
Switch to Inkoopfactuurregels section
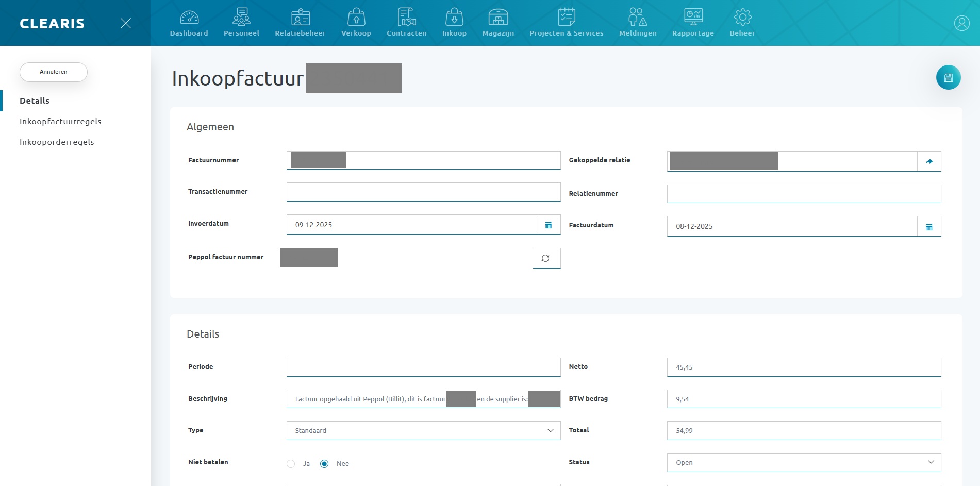tap(60, 122)
